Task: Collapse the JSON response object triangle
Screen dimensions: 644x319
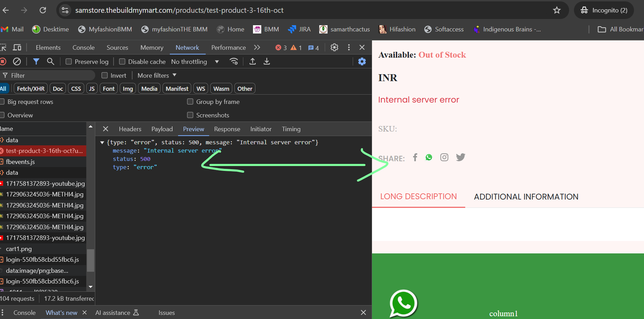Action: [x=102, y=142]
